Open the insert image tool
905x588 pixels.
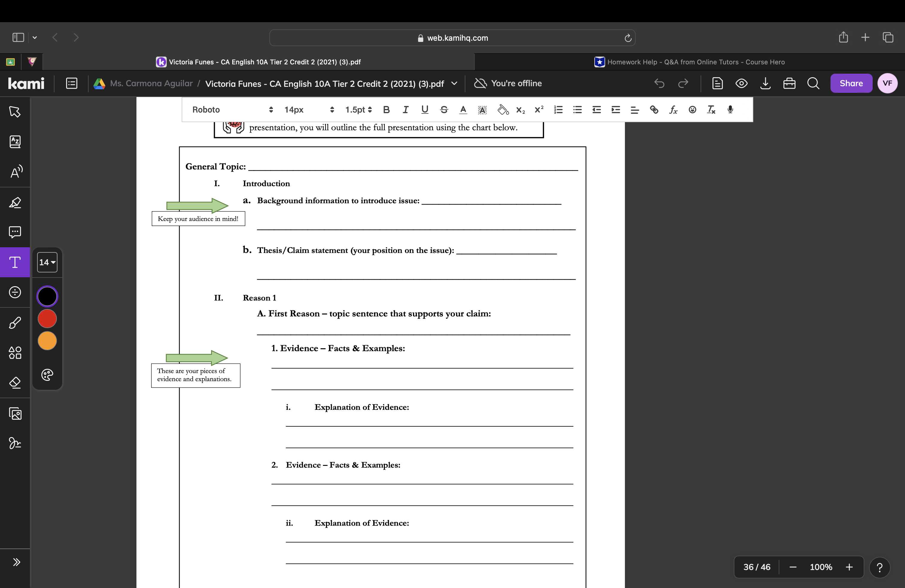point(15,414)
